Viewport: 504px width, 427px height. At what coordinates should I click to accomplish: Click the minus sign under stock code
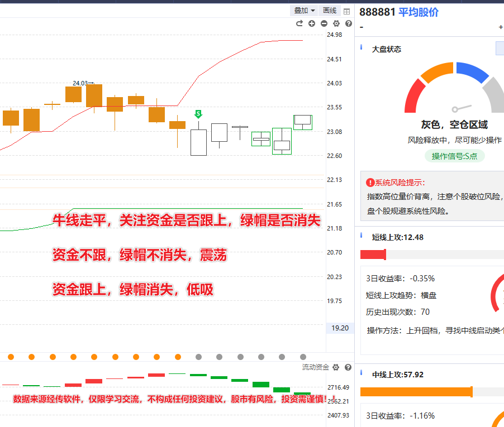click(x=362, y=27)
